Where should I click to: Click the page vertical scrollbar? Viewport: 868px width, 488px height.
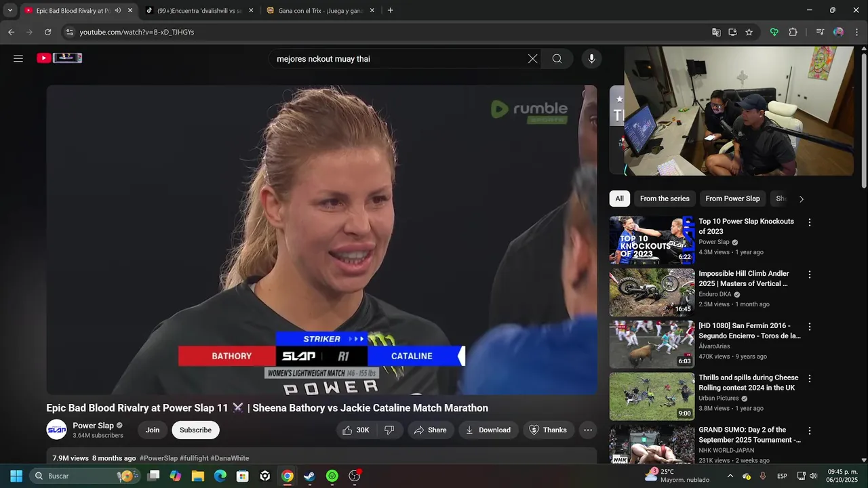[x=863, y=122]
